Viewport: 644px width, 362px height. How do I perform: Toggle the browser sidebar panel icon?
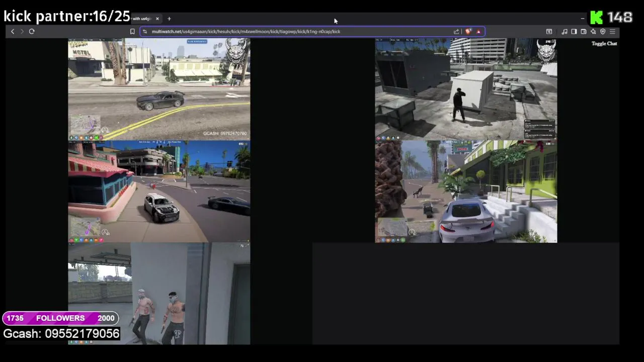click(x=574, y=31)
